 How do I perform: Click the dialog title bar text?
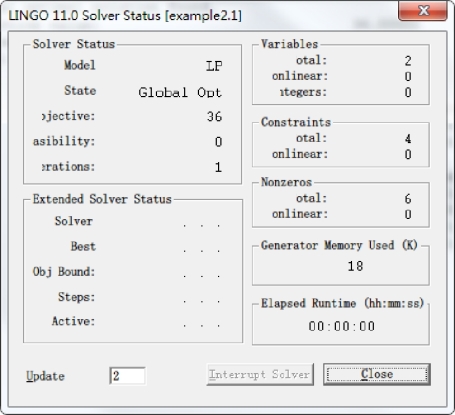tap(125, 16)
